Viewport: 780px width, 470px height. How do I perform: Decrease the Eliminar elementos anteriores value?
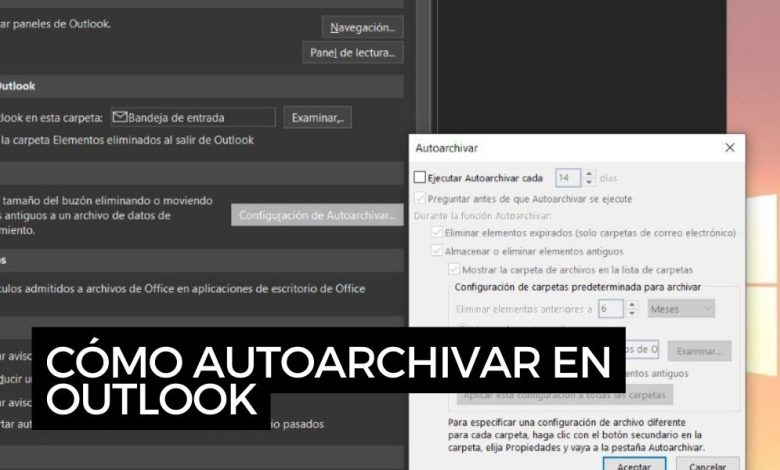pyautogui.click(x=632, y=313)
